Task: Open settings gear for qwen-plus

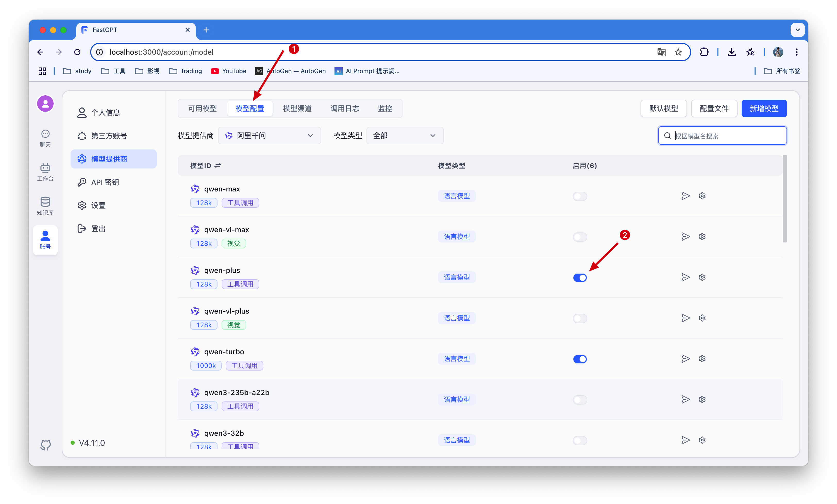Action: 702,278
